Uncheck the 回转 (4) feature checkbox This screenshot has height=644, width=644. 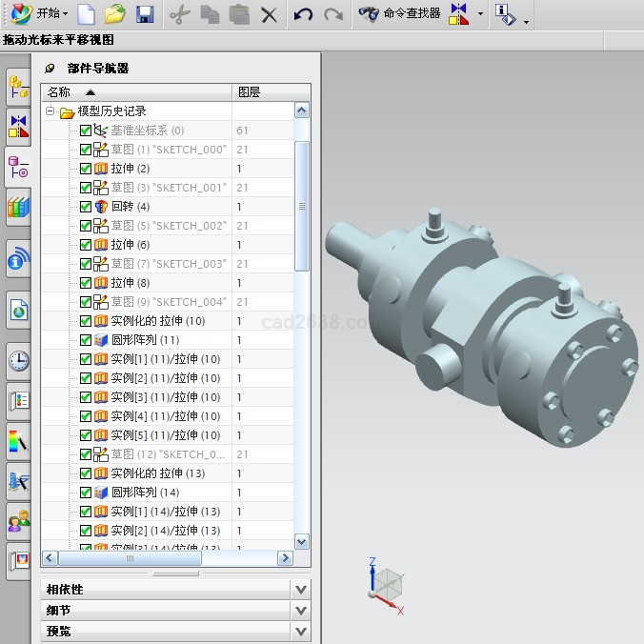coord(86,207)
